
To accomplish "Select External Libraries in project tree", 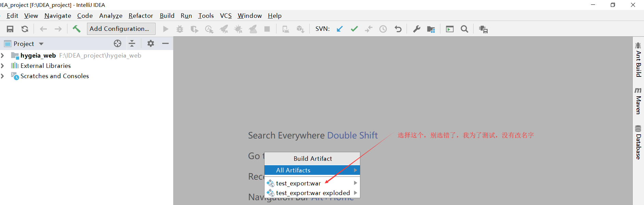I will [x=46, y=65].
